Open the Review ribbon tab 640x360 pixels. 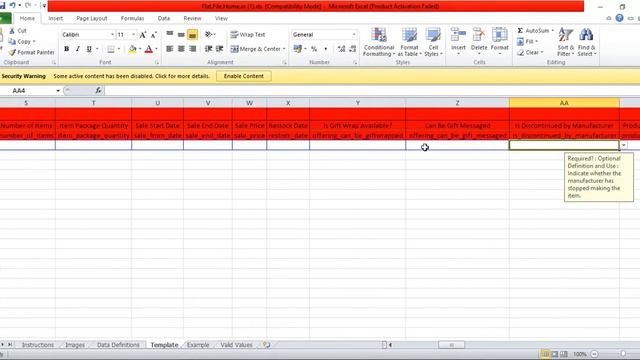pyautogui.click(x=192, y=18)
